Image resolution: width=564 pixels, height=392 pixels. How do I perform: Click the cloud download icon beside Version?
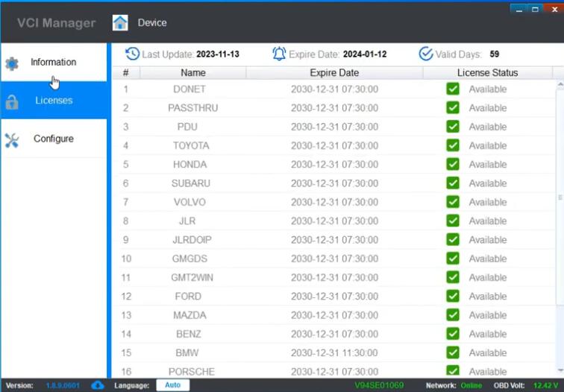(x=98, y=385)
